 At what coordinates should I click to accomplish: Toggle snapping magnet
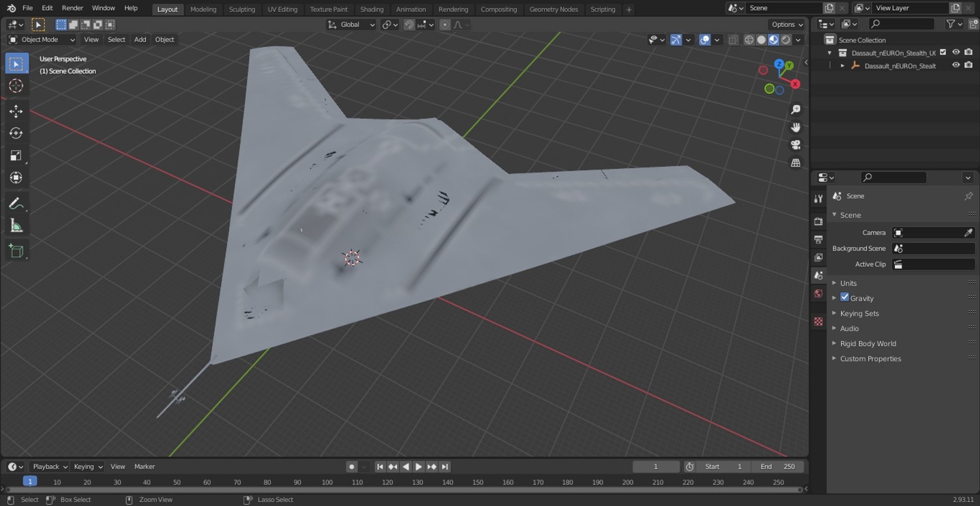tap(409, 25)
